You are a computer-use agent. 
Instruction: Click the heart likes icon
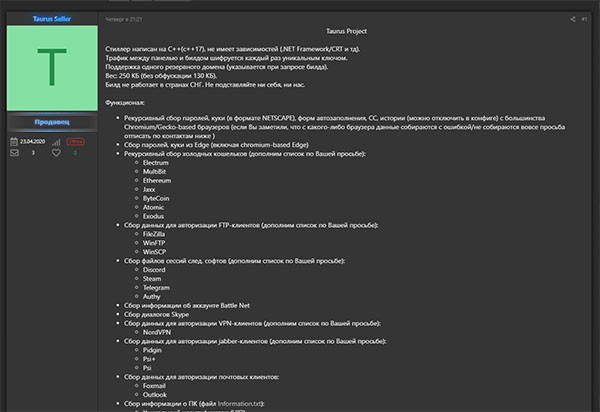tap(56, 153)
